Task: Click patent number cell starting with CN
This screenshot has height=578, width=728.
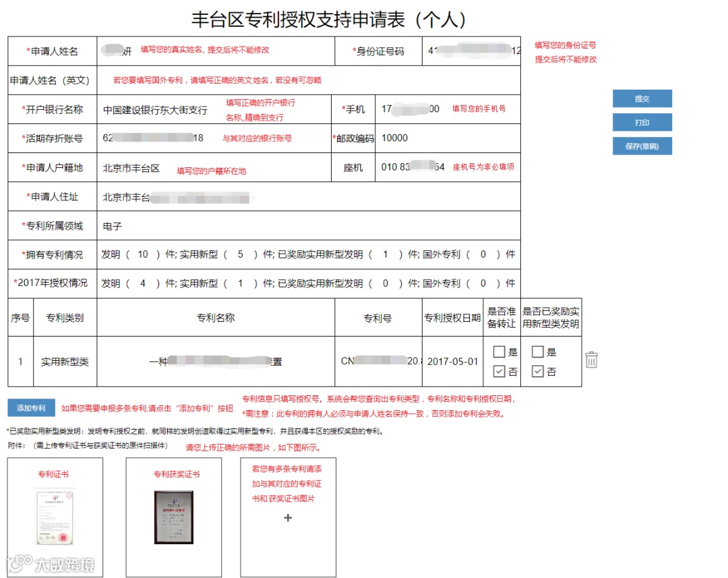Action: click(378, 361)
